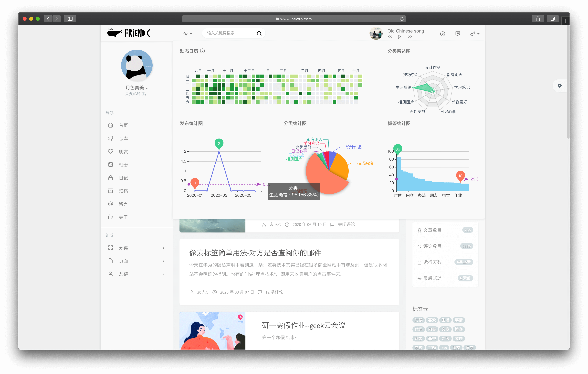Toggle the Safari sidebar button
Viewport: 588px width, 374px height.
pyautogui.click(x=70, y=19)
